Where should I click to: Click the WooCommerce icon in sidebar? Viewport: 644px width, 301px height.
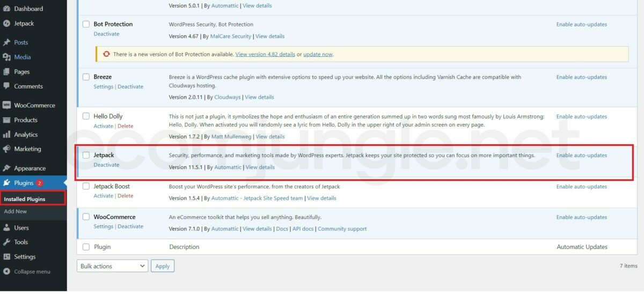6,105
